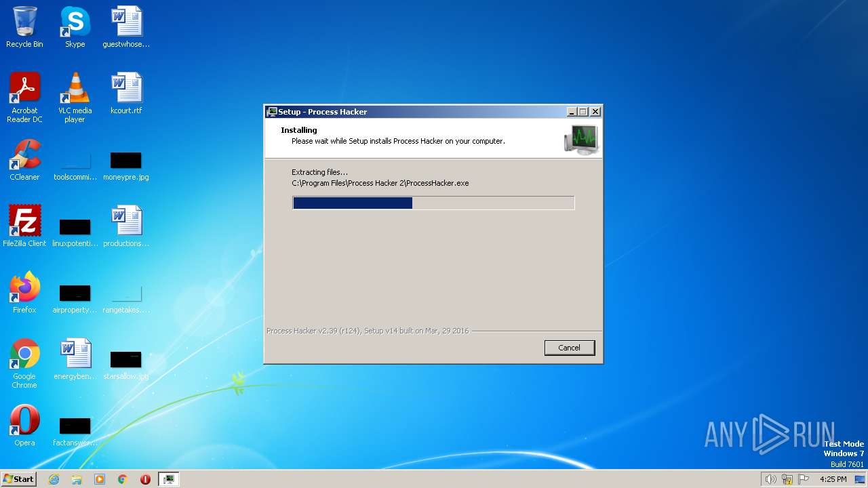This screenshot has height=488, width=868.
Task: Close the Setup - Process Hacker window
Action: click(595, 112)
